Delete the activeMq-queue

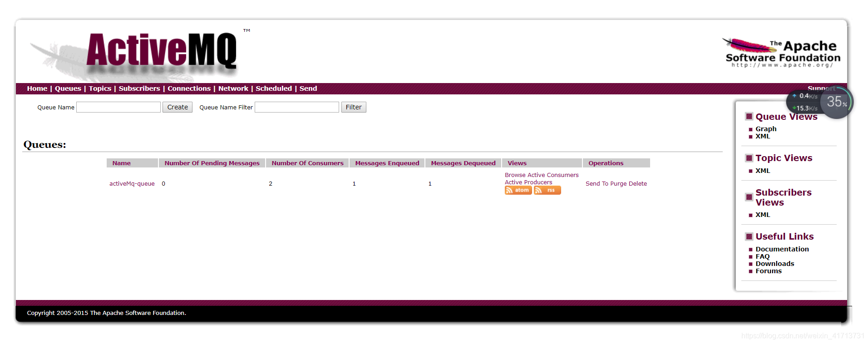point(638,184)
